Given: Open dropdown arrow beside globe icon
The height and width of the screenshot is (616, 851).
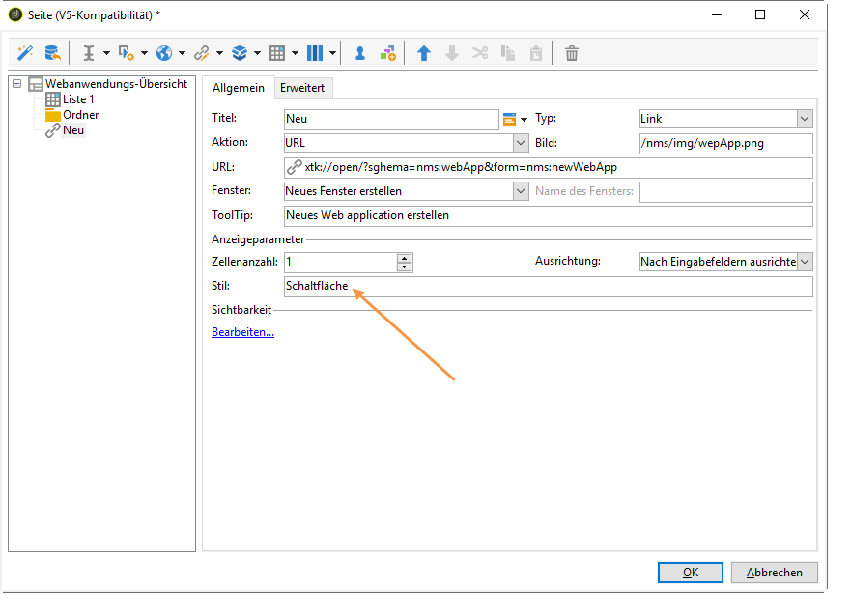Looking at the screenshot, I should click(182, 53).
